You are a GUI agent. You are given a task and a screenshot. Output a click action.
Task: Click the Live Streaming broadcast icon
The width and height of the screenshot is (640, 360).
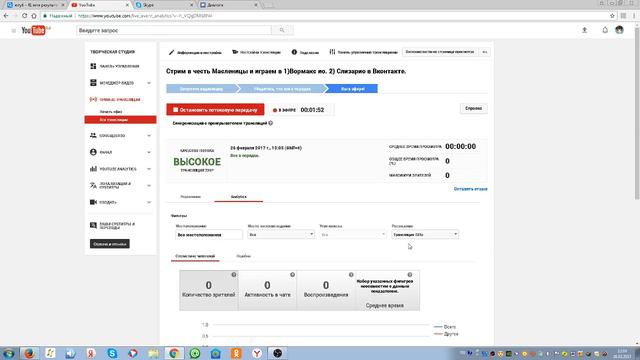tap(93, 99)
